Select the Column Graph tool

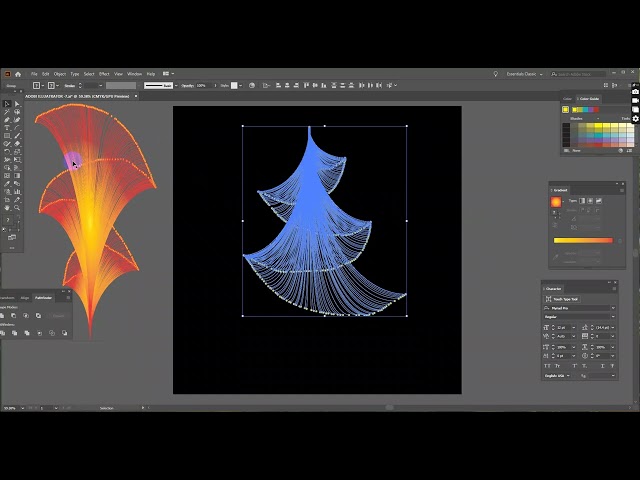[17, 192]
